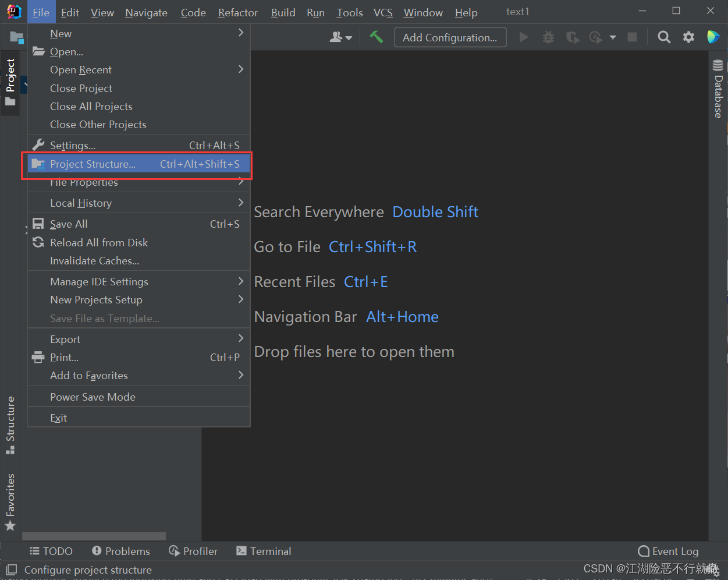Open Search Everywhere via magnifier icon
728x580 pixels.
pos(664,37)
